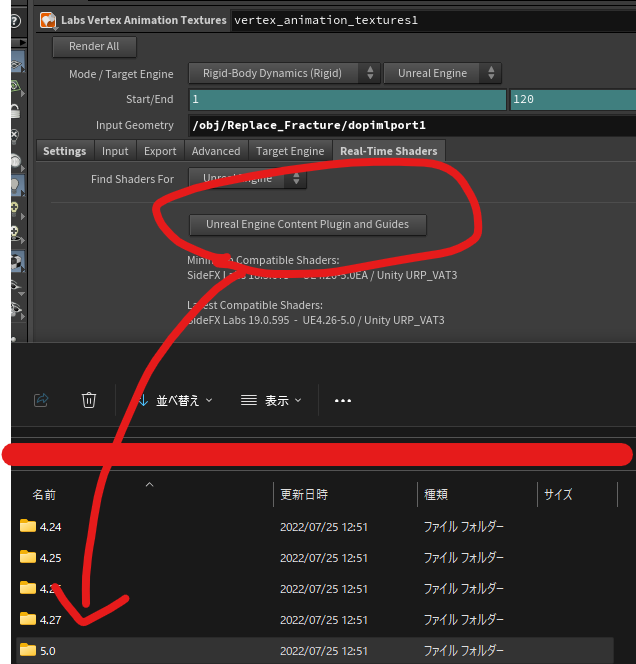
Task: Open the three-dots more options menu
Action: pos(343,401)
